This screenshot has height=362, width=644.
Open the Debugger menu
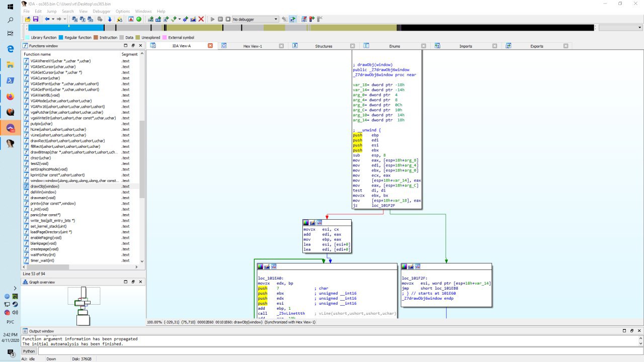click(101, 11)
